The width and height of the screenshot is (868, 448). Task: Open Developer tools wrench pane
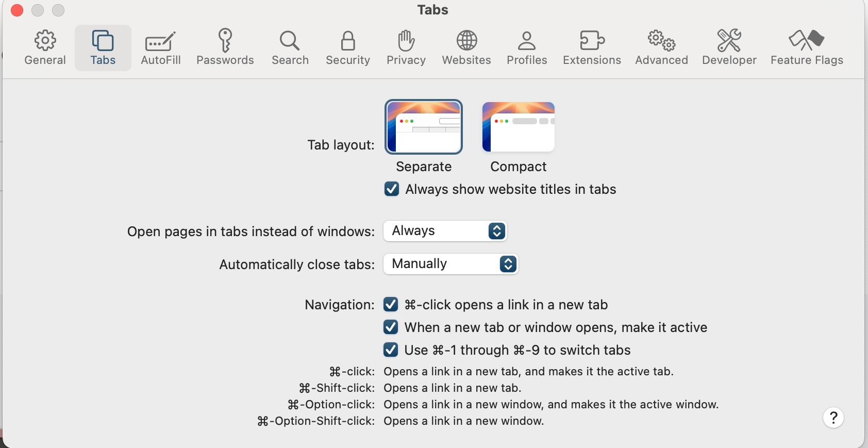729,48
